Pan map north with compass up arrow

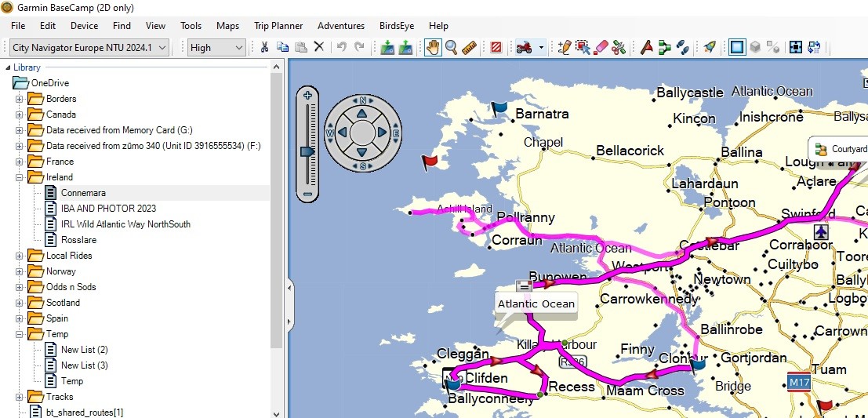point(362,113)
